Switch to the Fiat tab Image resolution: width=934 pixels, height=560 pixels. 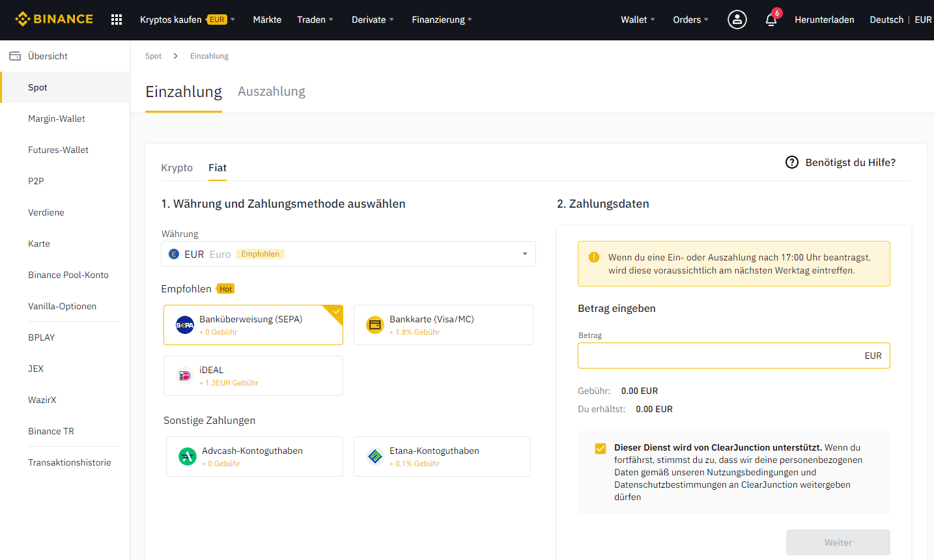click(x=218, y=167)
